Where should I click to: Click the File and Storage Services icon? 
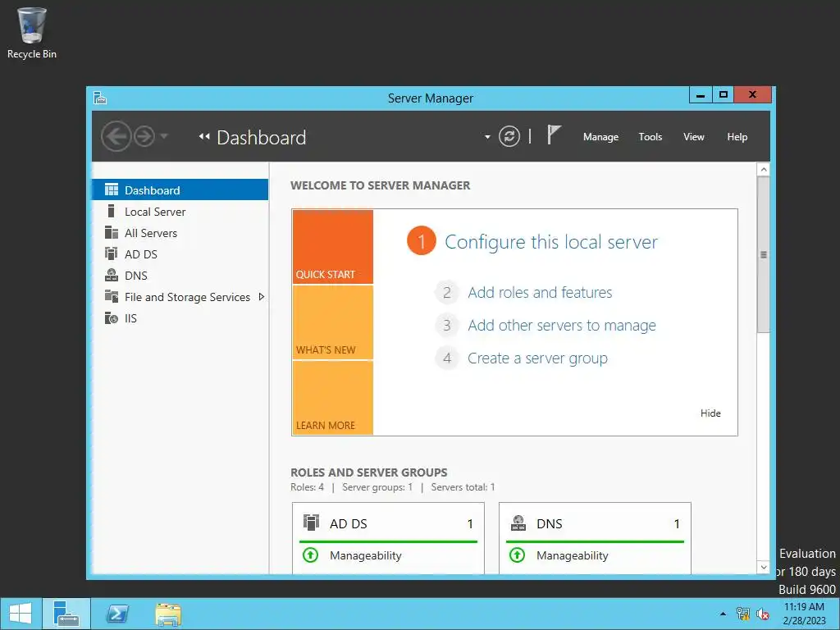pos(112,296)
